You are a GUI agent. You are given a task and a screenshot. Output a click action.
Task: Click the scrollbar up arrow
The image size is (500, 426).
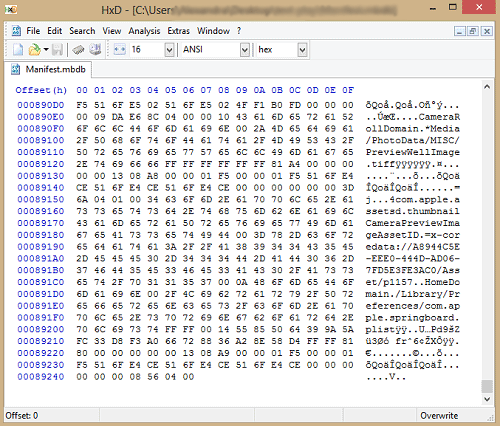487,87
